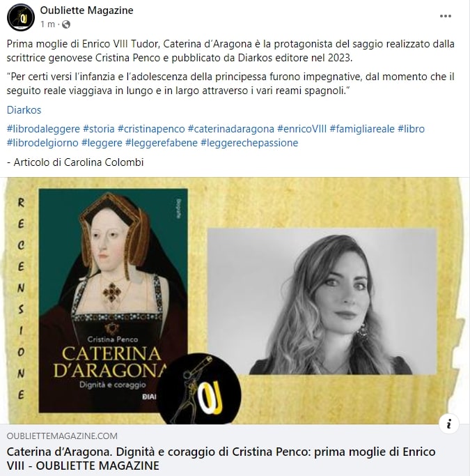Click the Caterina d'Aragona book cover image
470x476 pixels.
point(113,300)
